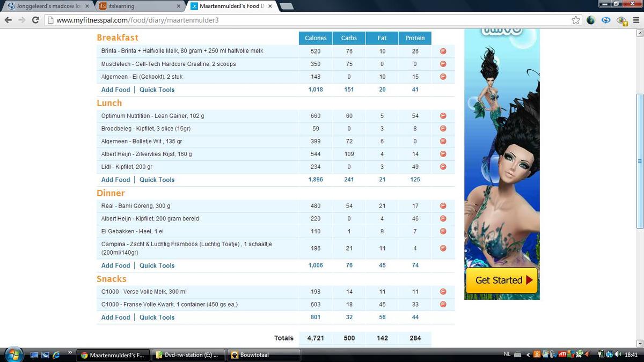Screen dimensions: 644x362
Task: Remove the Lean Gainer lunch item
Action: (443, 116)
